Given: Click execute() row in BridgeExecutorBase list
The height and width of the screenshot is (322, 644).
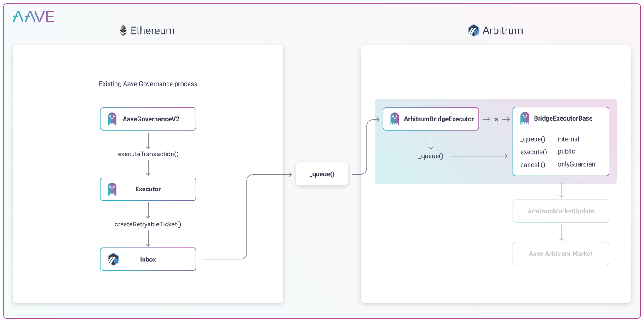Looking at the screenshot, I should pyautogui.click(x=534, y=152).
